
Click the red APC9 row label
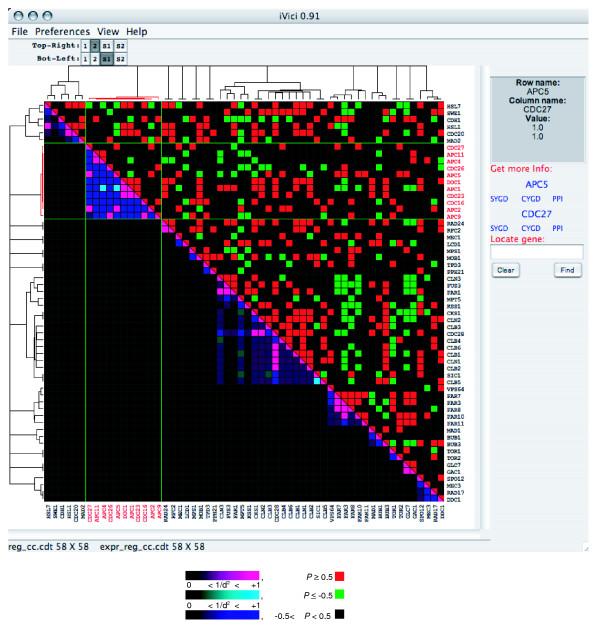[x=454, y=217]
